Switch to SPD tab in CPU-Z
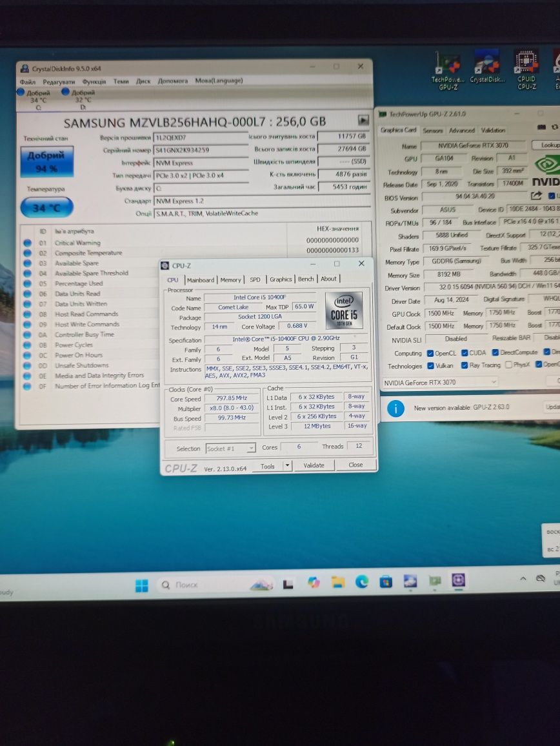The height and width of the screenshot is (746, 560). coord(255,280)
